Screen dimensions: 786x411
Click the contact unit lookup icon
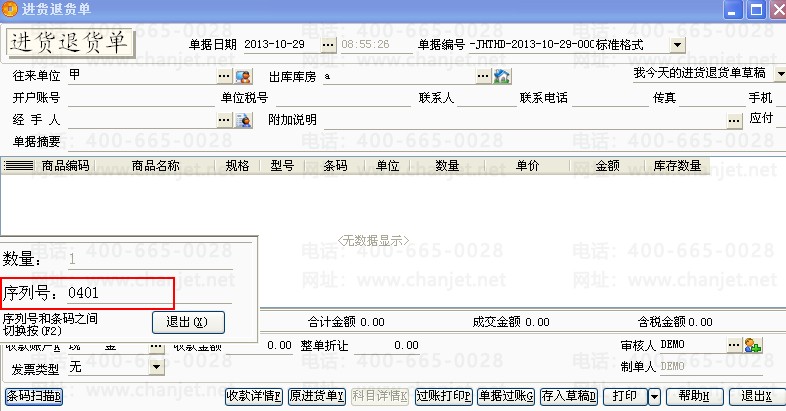click(243, 76)
